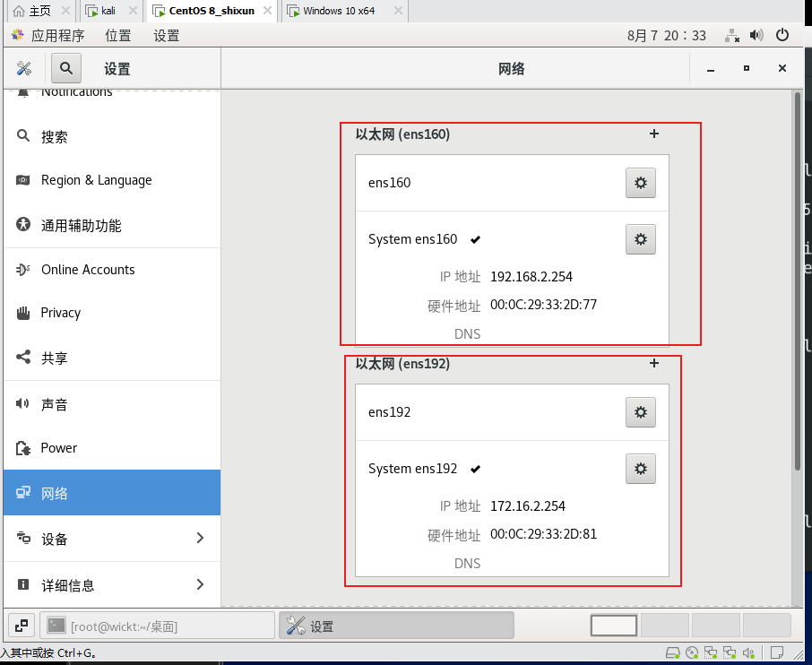
Task: Click hardware address 00:0C:29:33:2D:81
Action: coord(543,534)
